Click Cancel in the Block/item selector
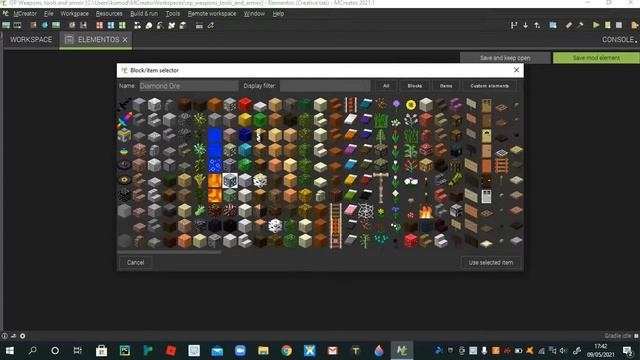The image size is (640, 360). click(x=136, y=262)
